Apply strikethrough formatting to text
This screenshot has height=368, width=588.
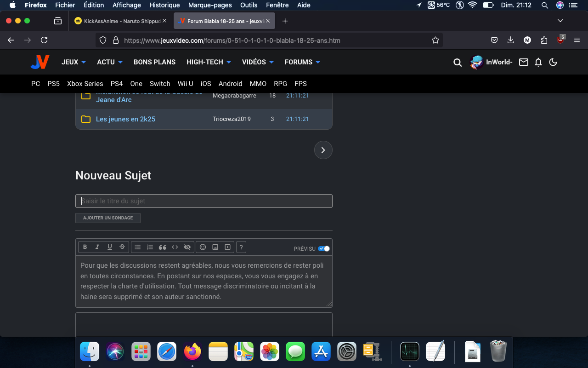click(122, 247)
